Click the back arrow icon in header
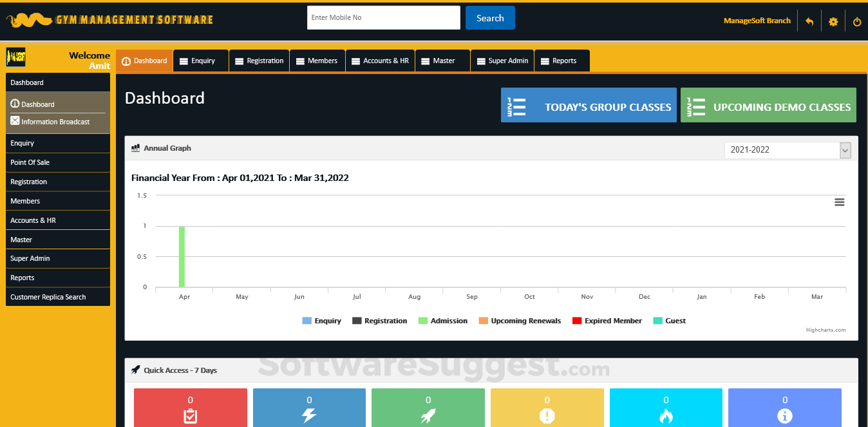This screenshot has width=868, height=427. point(809,22)
